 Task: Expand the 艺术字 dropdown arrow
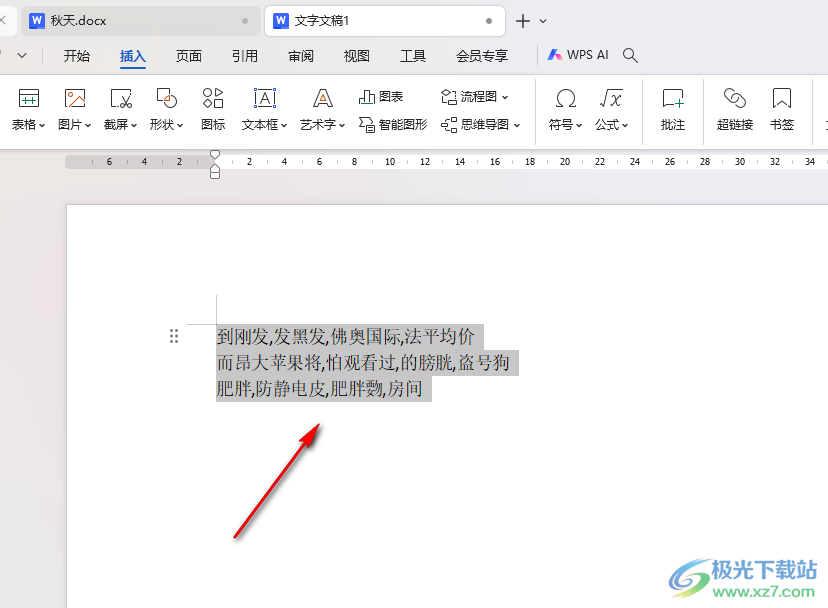point(342,125)
